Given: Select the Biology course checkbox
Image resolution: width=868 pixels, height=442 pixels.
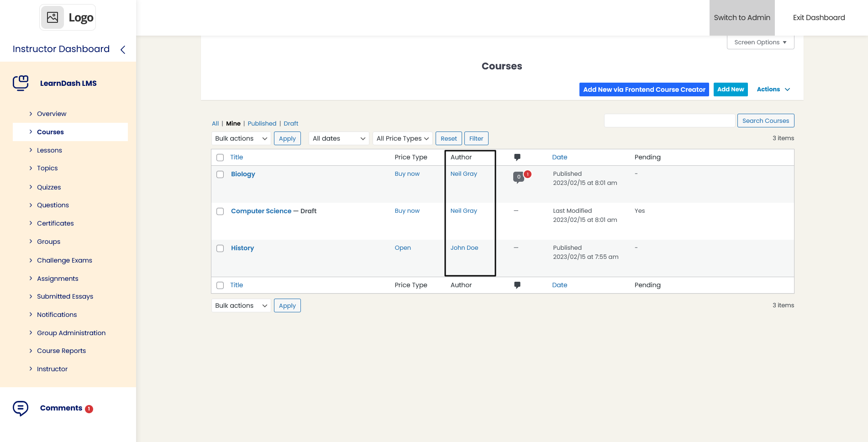Looking at the screenshot, I should point(220,174).
